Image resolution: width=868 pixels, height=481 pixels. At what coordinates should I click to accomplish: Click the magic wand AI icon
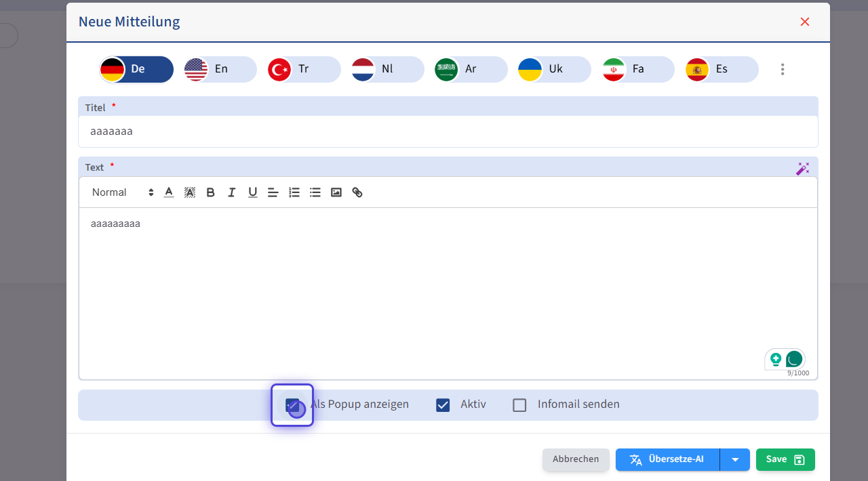802,168
